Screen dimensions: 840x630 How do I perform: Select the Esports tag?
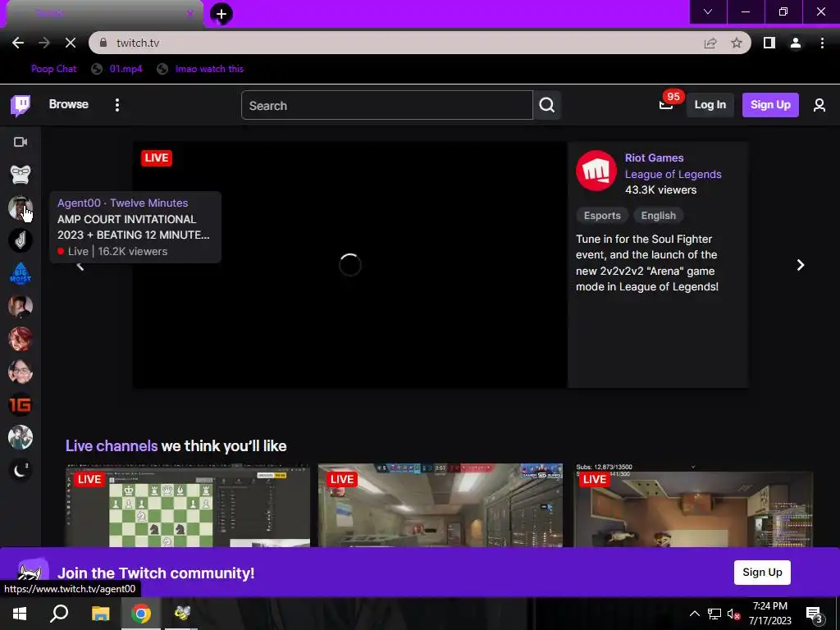click(x=602, y=216)
